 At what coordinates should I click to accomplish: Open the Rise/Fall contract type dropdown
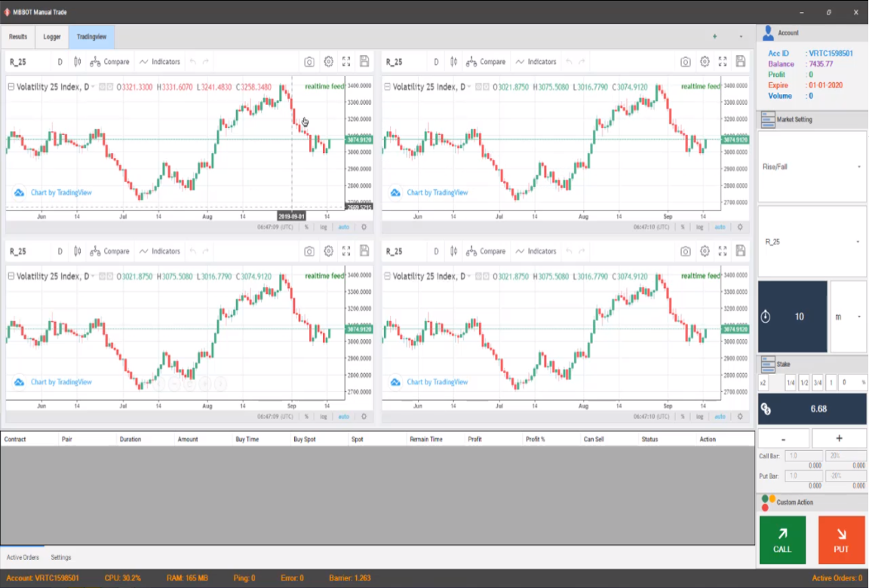coord(812,167)
